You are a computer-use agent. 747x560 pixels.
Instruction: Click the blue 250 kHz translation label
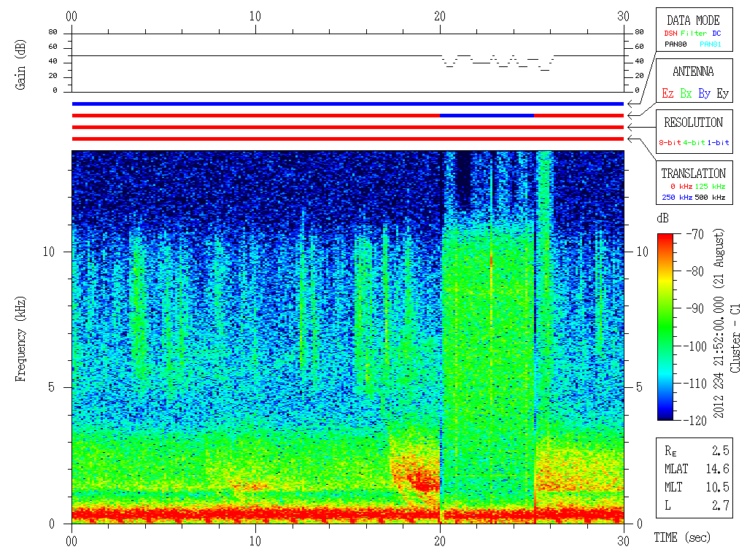(677, 197)
